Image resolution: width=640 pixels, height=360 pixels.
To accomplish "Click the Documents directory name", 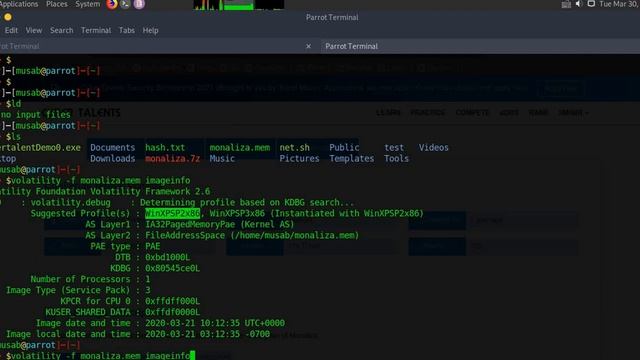I will 113,147.
